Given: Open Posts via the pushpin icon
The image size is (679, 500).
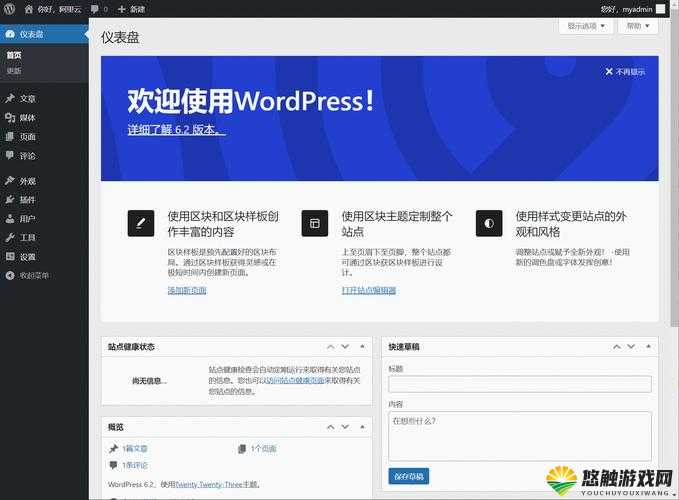Looking at the screenshot, I should coord(10,98).
